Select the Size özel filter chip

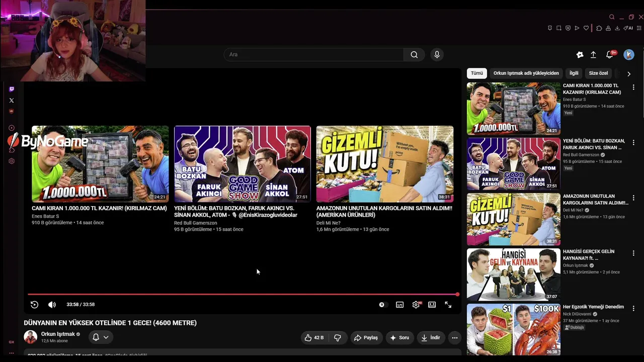(x=598, y=73)
